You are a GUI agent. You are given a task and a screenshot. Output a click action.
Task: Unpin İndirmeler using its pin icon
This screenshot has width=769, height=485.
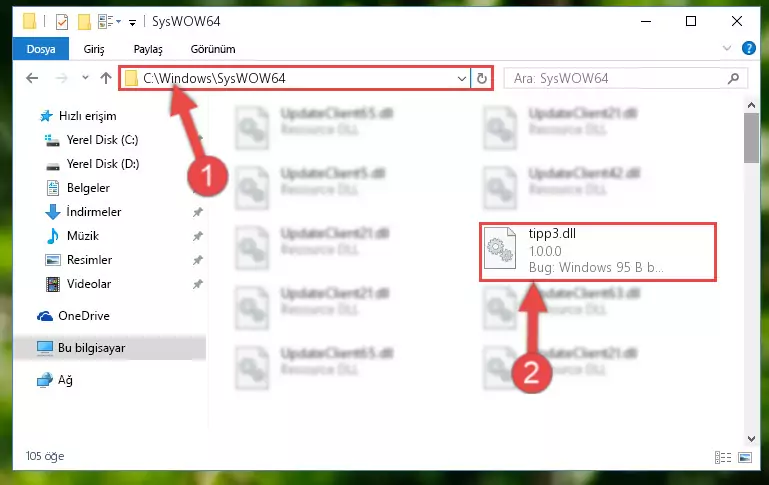[198, 212]
